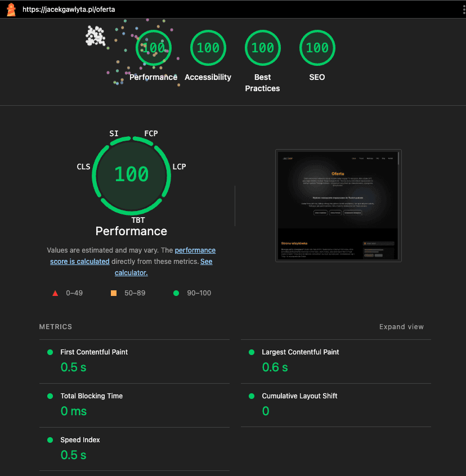Click the green dot beside Cumulative Layout Shift
Screen dimensions: 466x476
click(x=252, y=396)
